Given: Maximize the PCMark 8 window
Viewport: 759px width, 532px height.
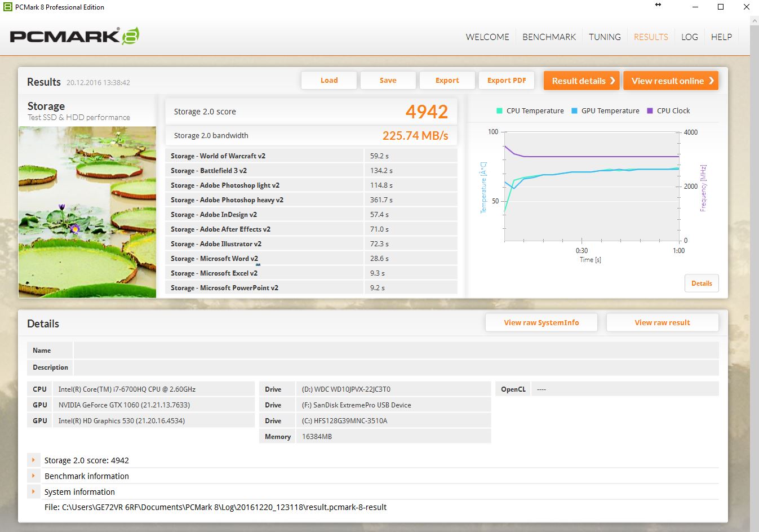Looking at the screenshot, I should coord(721,7).
